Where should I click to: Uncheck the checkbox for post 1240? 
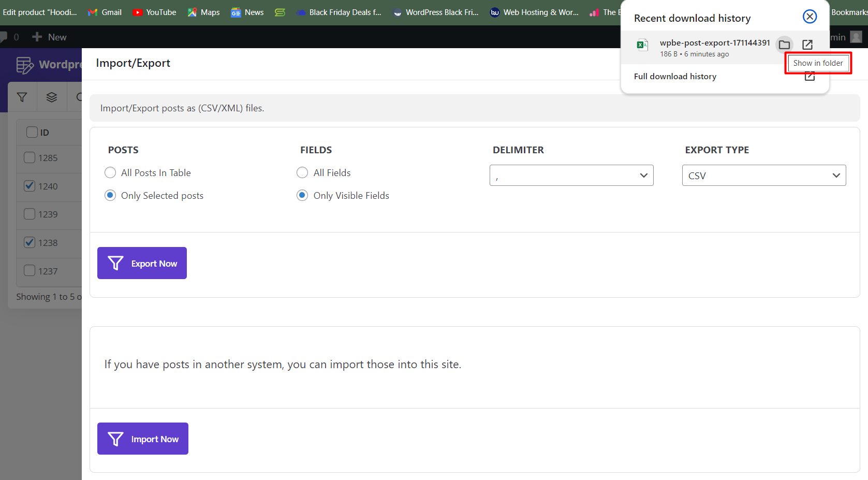click(30, 186)
